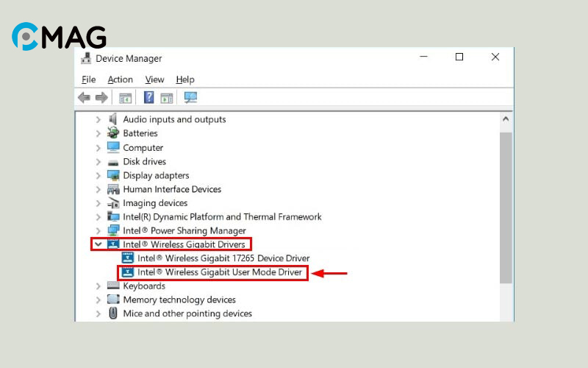Image resolution: width=588 pixels, height=368 pixels.
Task: Click the Computer monitor icon
Action: (x=113, y=147)
